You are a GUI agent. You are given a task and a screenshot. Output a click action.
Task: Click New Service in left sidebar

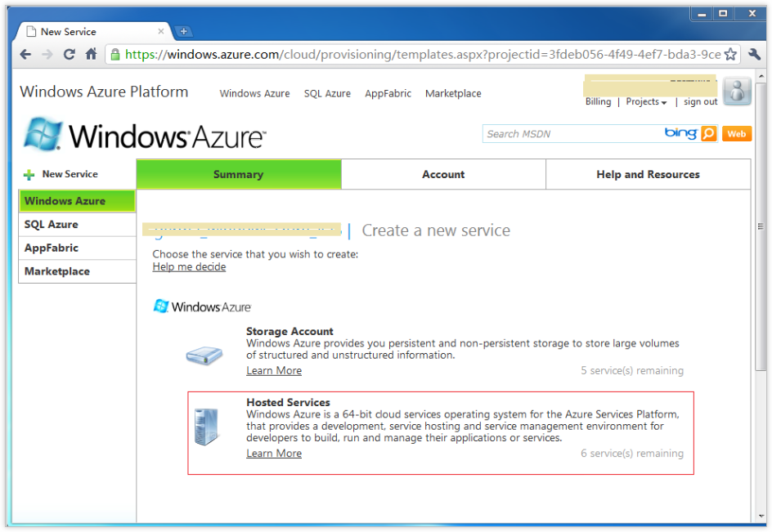tap(70, 174)
